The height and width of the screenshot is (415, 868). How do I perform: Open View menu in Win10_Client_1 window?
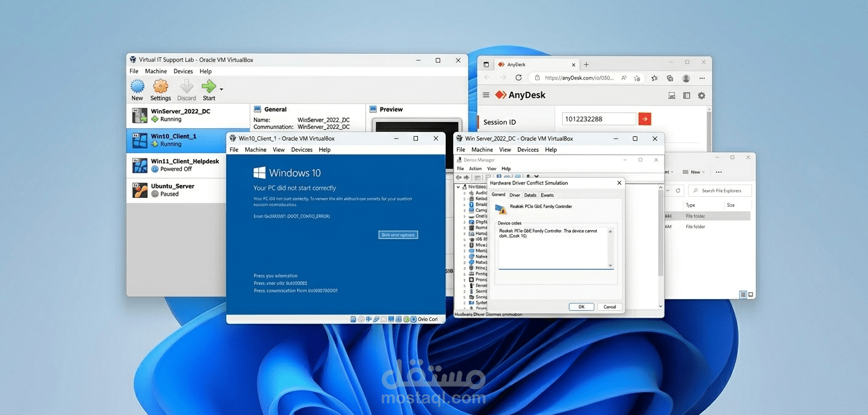279,150
